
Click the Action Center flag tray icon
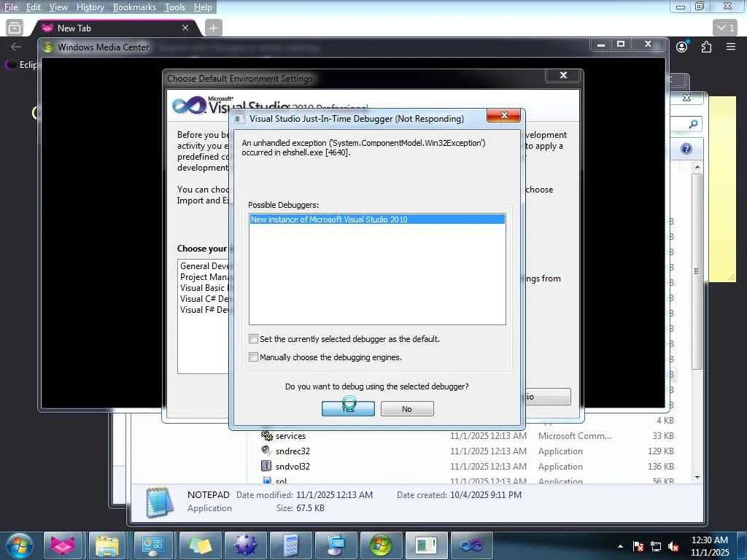[638, 546]
